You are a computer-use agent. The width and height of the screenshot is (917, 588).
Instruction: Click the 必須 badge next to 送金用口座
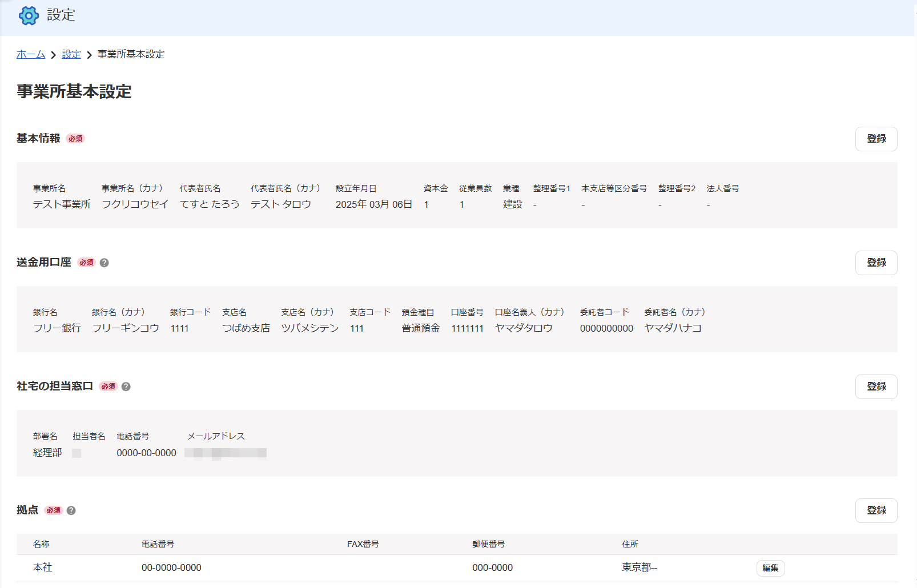pyautogui.click(x=86, y=263)
